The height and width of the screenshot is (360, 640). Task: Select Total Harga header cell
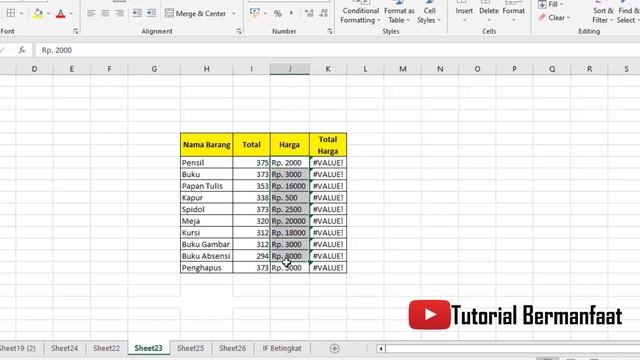click(328, 144)
